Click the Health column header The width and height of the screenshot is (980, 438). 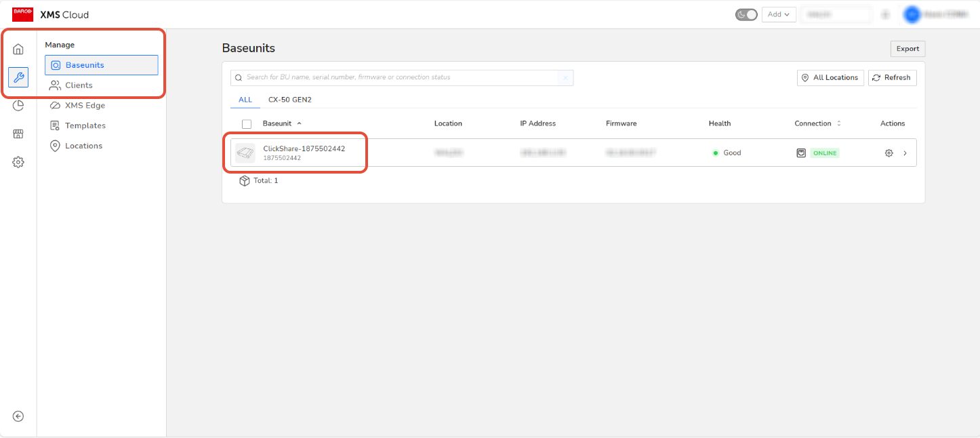tap(720, 123)
